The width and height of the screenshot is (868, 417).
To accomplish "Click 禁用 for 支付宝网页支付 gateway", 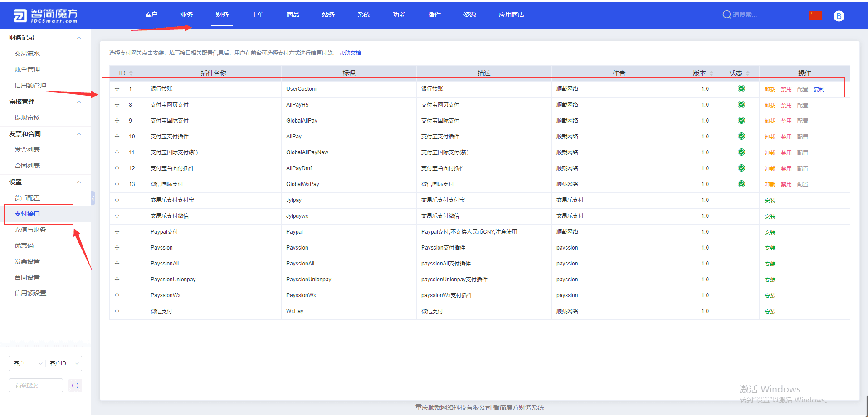I will click(786, 105).
